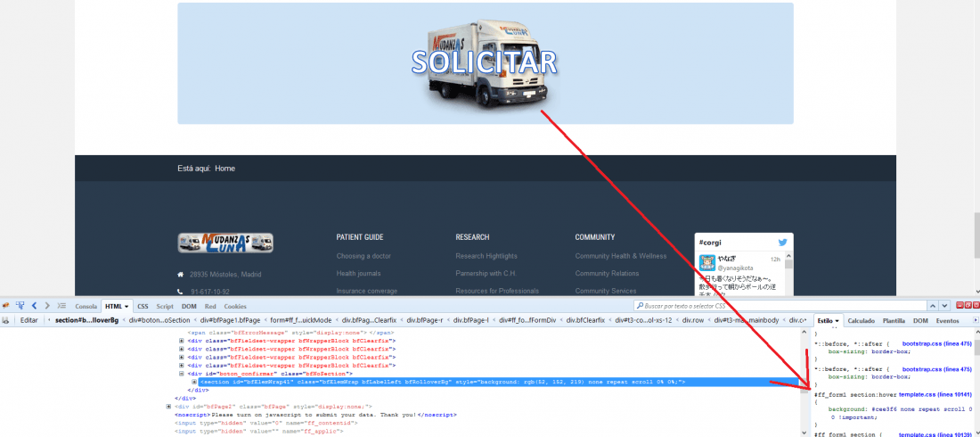Switch to the Script tab
980x437 pixels.
tap(165, 306)
